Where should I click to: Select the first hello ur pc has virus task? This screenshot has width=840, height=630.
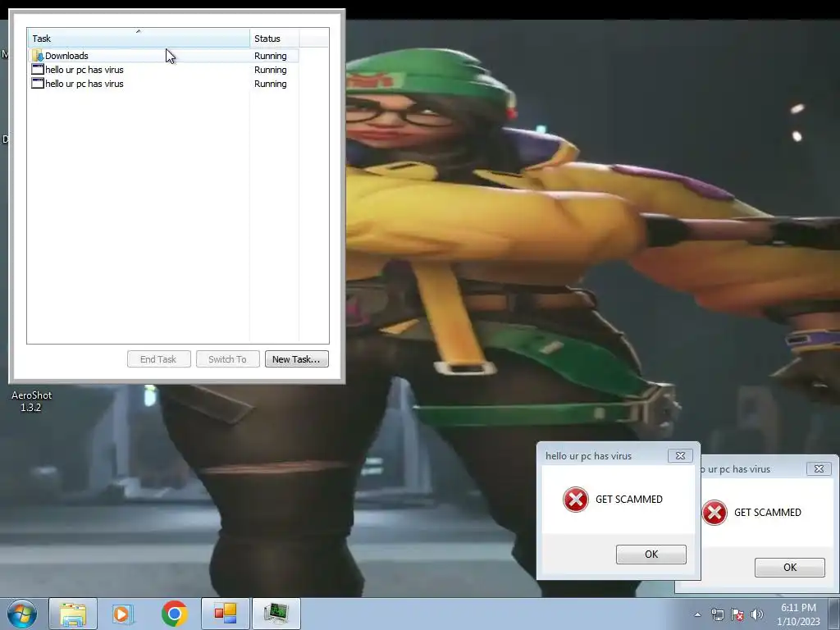163,70
